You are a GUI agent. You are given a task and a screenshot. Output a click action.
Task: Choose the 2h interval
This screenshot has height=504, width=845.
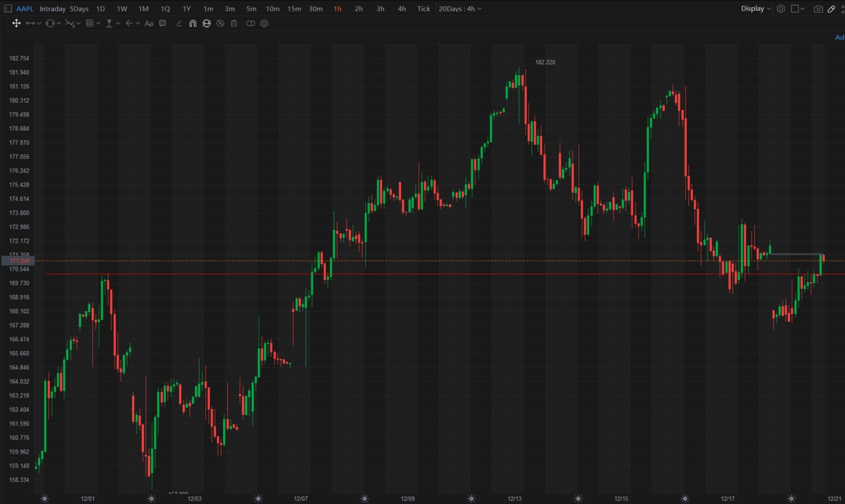359,9
